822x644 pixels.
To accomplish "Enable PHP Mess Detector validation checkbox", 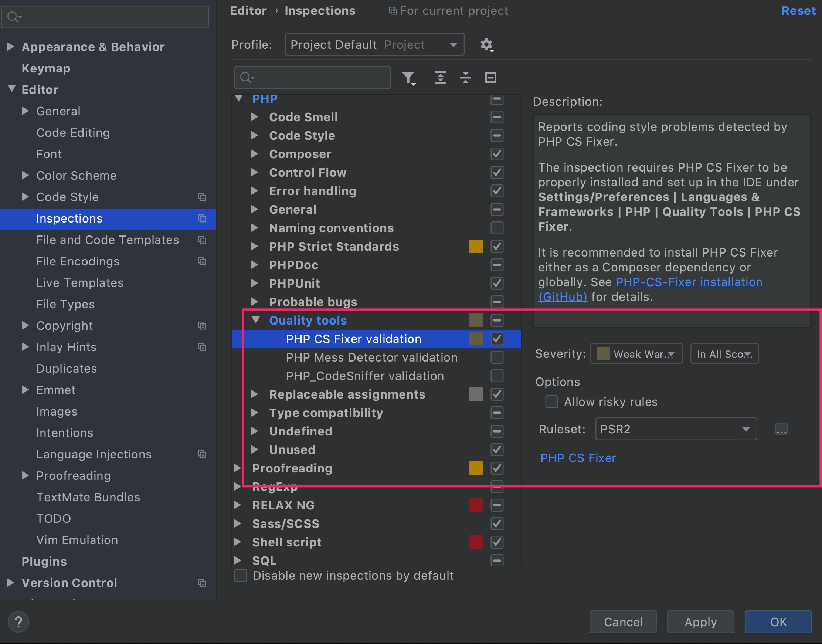I will click(497, 357).
